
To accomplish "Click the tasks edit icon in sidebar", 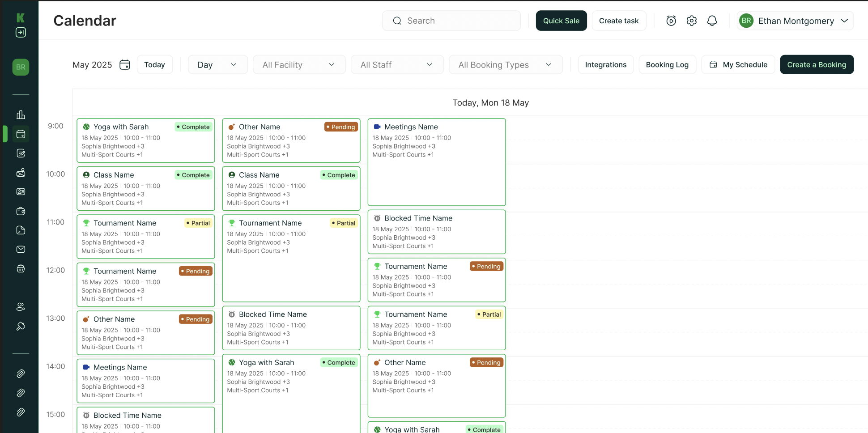I will point(21,153).
